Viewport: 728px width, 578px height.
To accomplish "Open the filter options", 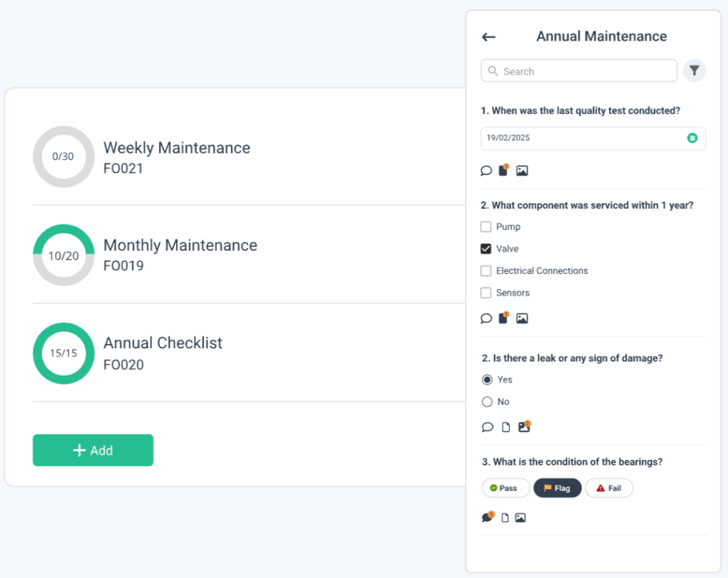I will [694, 70].
